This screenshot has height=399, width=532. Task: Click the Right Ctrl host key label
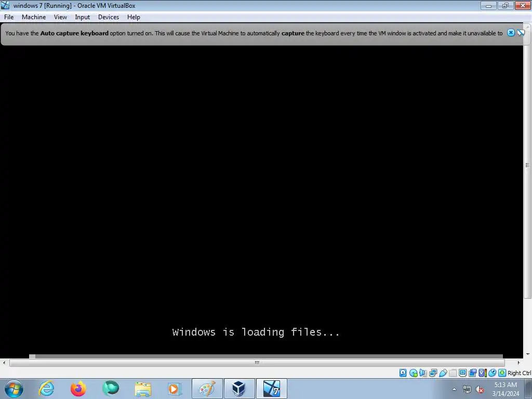pos(519,373)
